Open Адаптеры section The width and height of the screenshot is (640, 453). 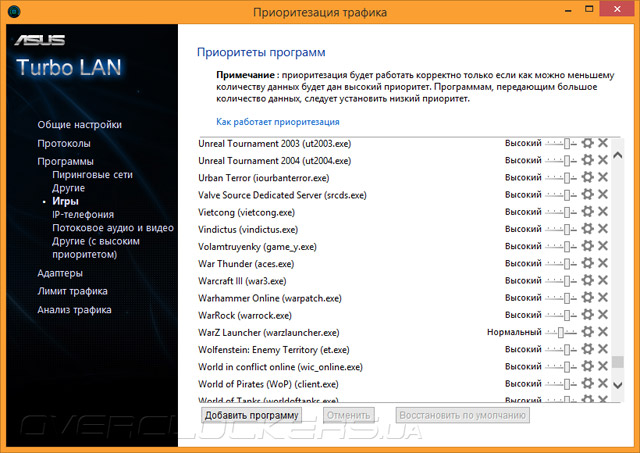point(60,273)
